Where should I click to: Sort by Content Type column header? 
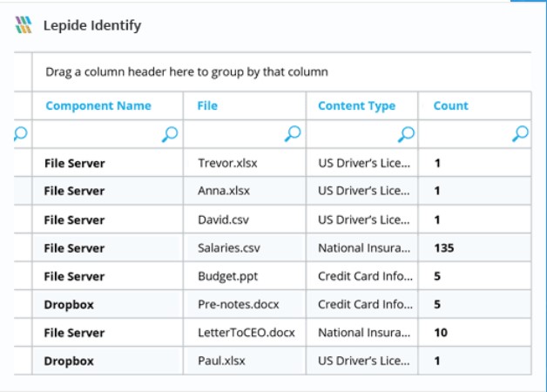pyautogui.click(x=356, y=105)
